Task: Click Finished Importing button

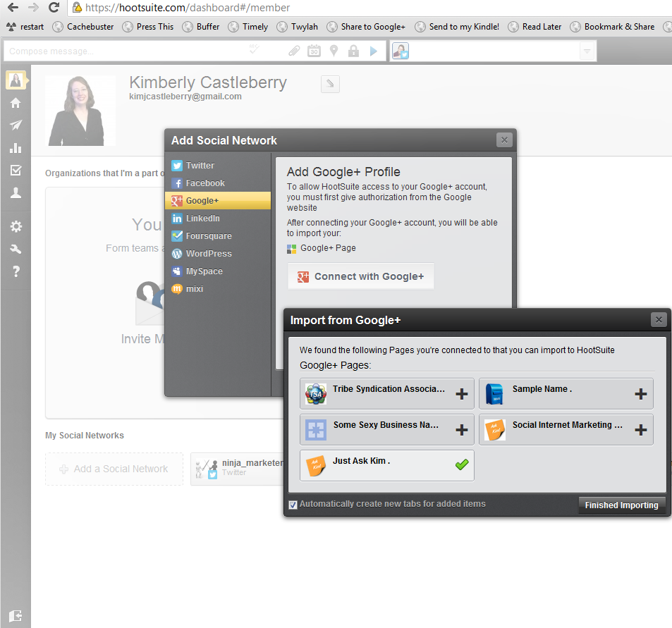Action: pos(621,505)
